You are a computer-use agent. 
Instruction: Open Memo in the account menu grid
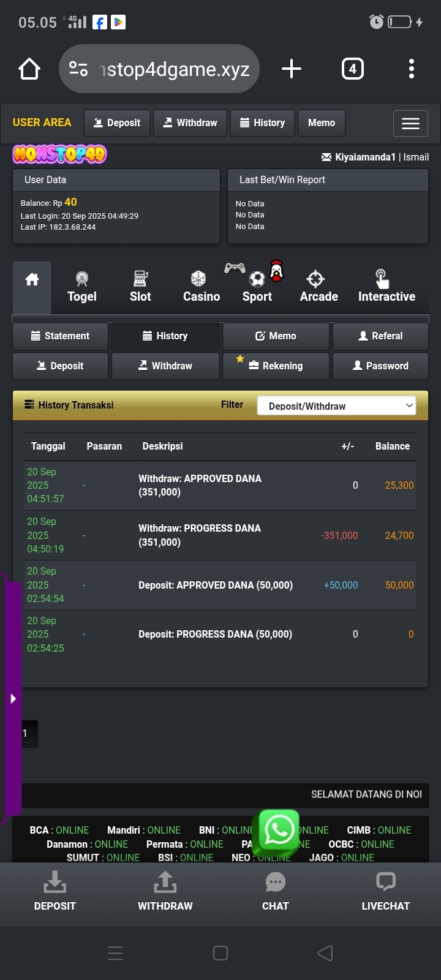point(276,336)
